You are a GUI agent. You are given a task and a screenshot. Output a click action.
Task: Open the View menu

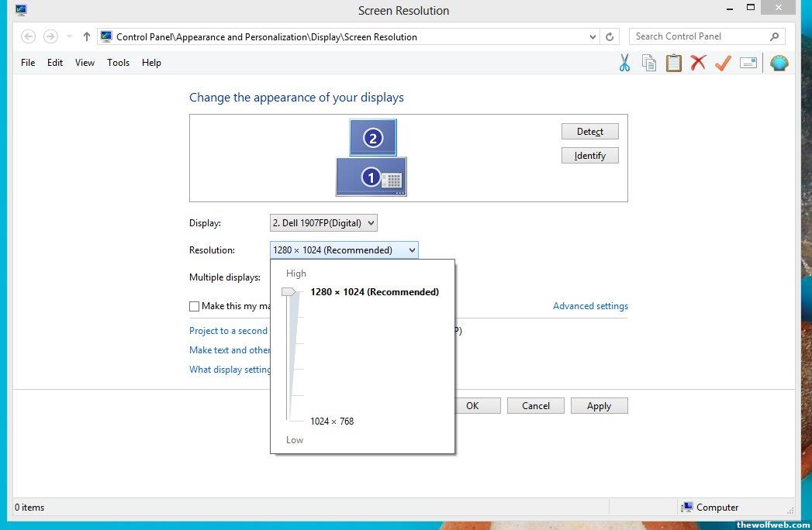tap(85, 63)
